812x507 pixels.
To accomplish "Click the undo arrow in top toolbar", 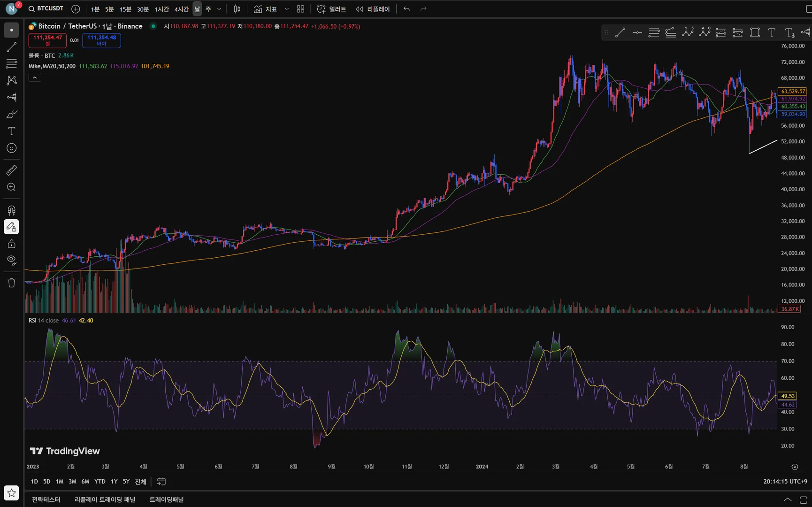I will pos(406,9).
